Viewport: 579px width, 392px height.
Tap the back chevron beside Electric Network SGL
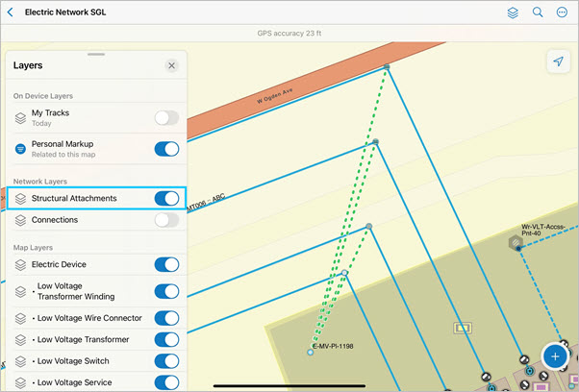pyautogui.click(x=11, y=12)
